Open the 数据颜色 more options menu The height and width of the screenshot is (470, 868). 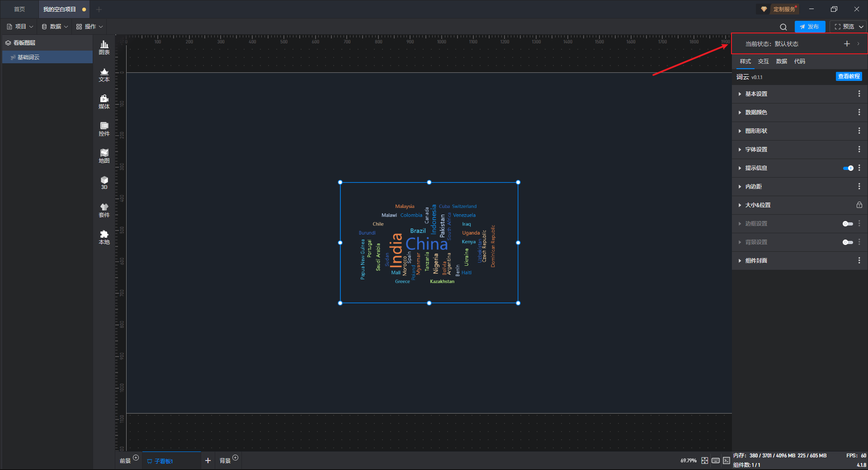[859, 112]
